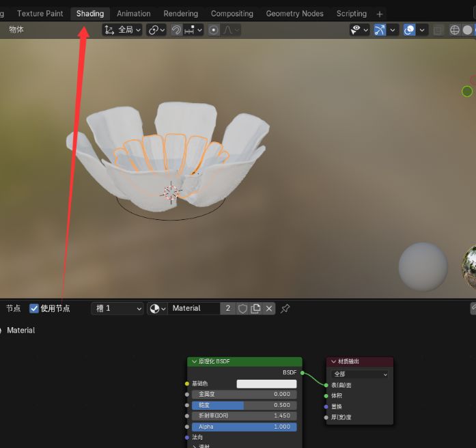Click the 基础色 white color swatch
Viewport: 476px width, 448px height.
click(266, 384)
